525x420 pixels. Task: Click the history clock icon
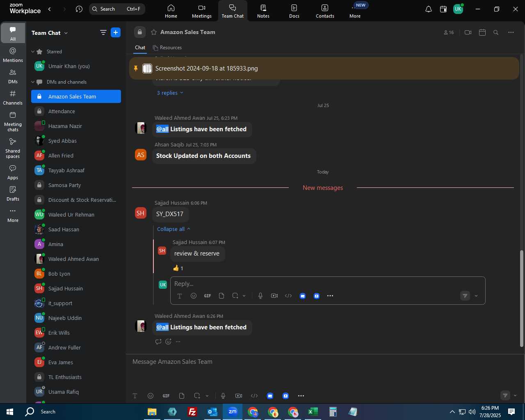(79, 9)
